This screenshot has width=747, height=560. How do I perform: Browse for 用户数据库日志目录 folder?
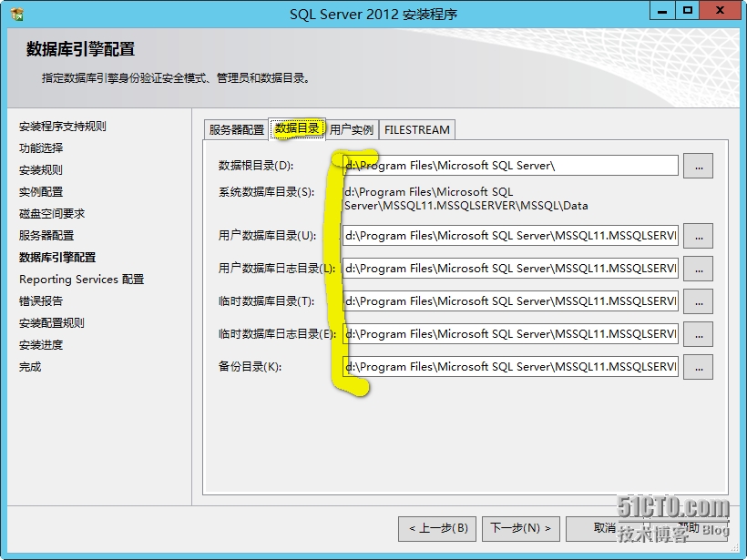click(x=698, y=269)
